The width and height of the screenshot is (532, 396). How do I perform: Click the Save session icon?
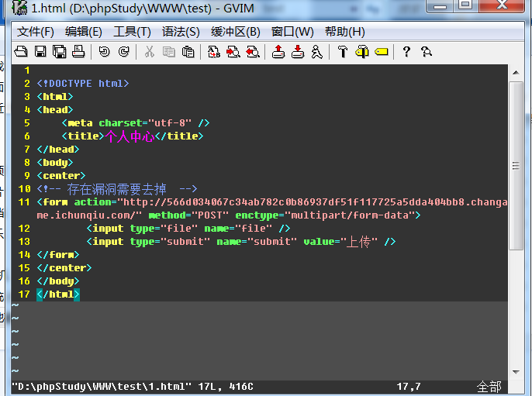coord(298,52)
